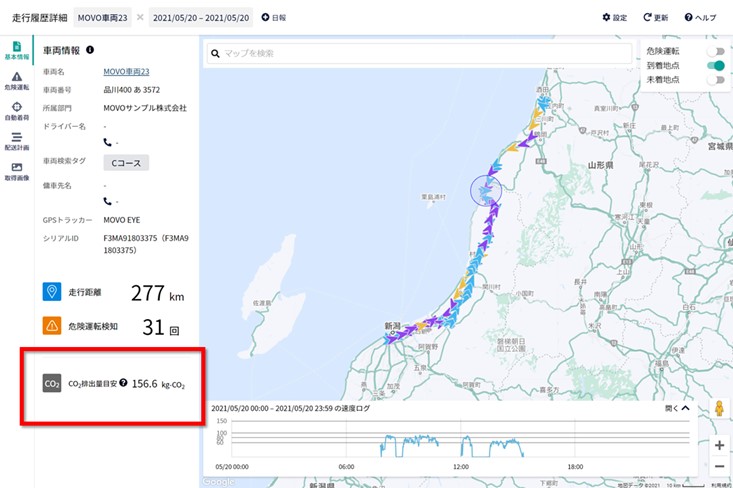Image resolution: width=733 pixels, height=488 pixels.
Task: Open the ヘルプ help menu
Action: tap(700, 18)
